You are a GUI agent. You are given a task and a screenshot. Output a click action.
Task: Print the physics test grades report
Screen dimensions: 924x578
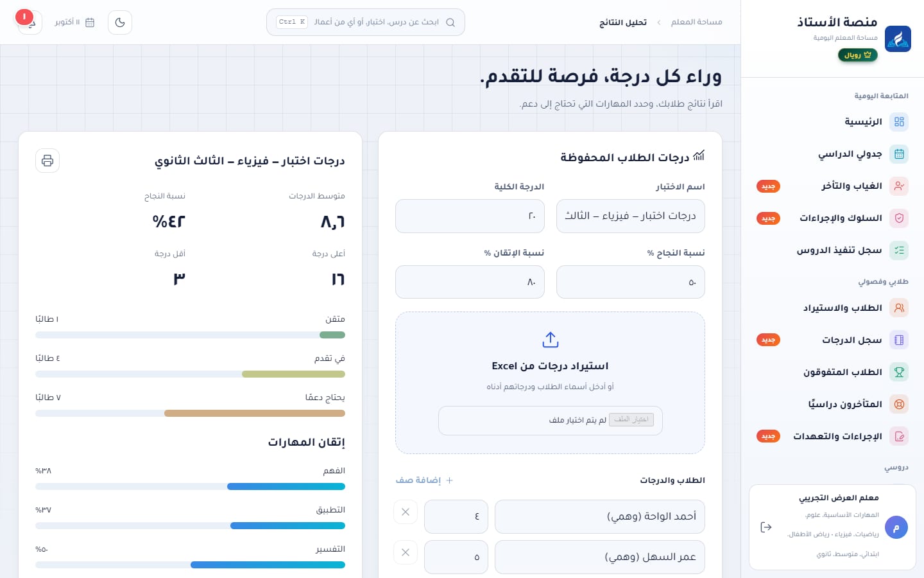(47, 161)
